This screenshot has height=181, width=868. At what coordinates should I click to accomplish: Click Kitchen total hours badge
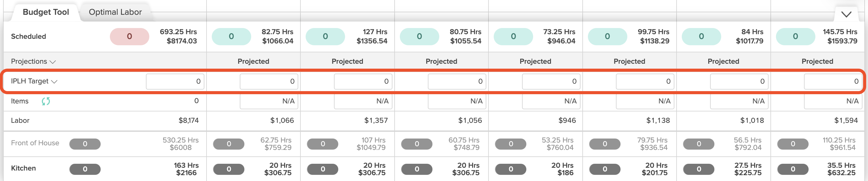coord(85,169)
